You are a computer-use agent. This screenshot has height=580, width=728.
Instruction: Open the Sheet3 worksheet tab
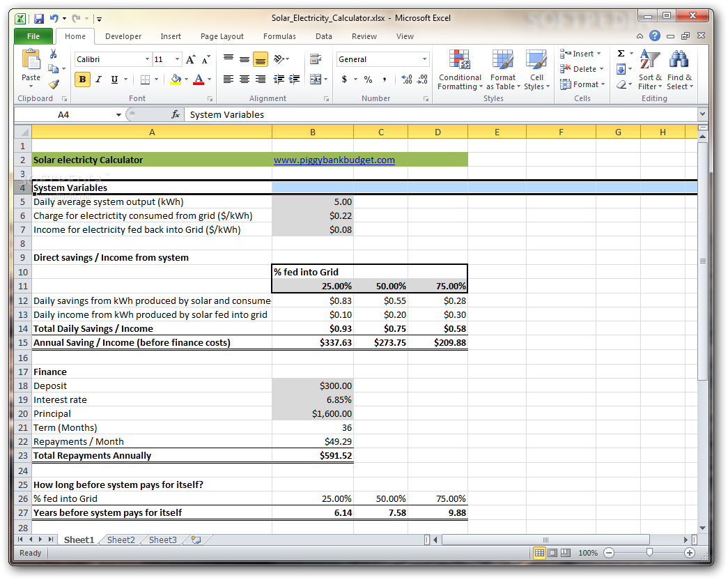coord(162,540)
